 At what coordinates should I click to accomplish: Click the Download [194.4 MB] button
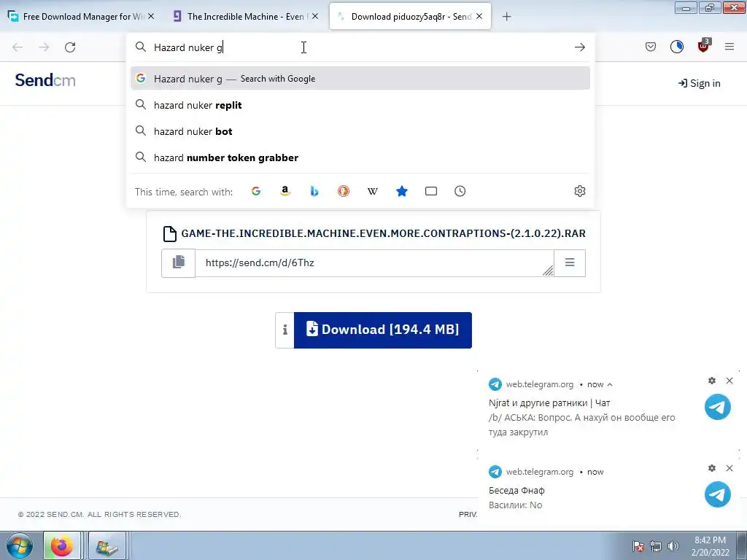coord(382,330)
